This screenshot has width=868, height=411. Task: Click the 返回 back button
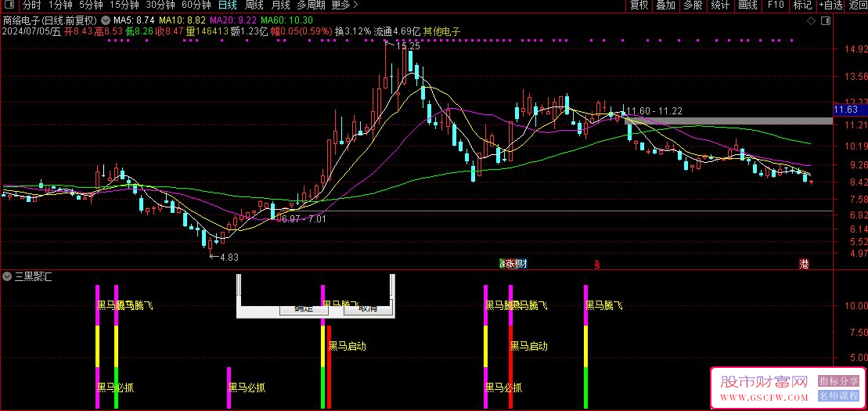click(x=857, y=5)
